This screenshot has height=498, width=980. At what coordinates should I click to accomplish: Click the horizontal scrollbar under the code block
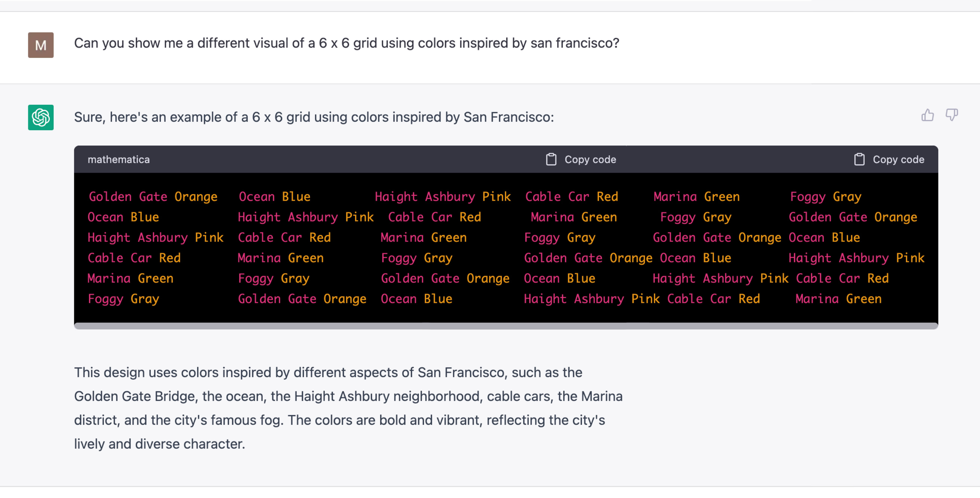[506, 326]
